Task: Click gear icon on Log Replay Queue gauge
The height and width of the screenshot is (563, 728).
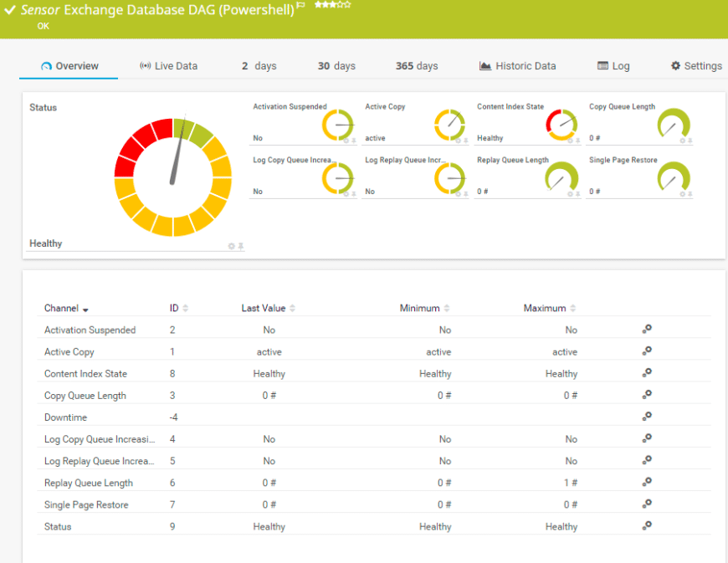Action: (459, 194)
